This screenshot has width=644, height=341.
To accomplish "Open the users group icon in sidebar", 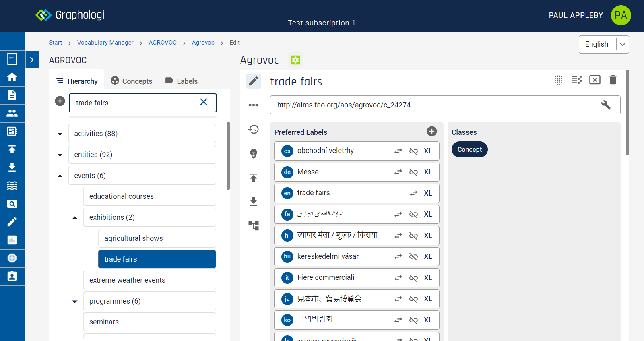I will [12, 113].
